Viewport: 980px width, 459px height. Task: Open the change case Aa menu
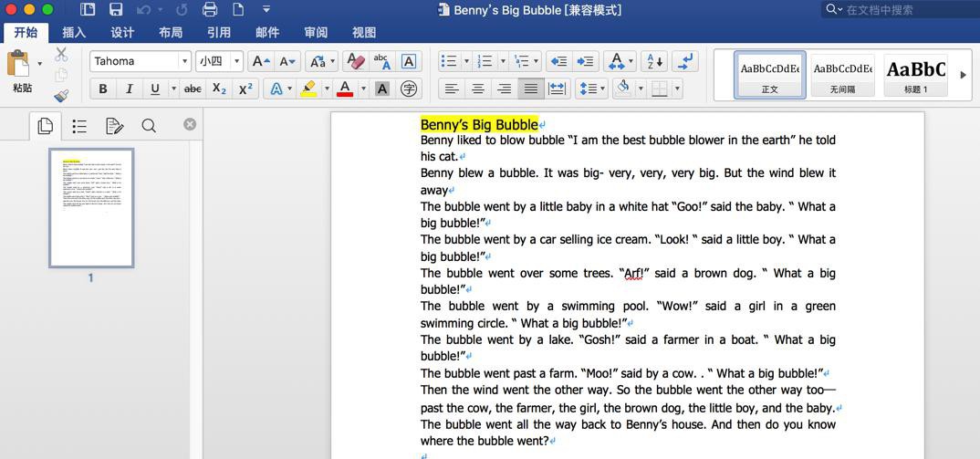tap(321, 61)
